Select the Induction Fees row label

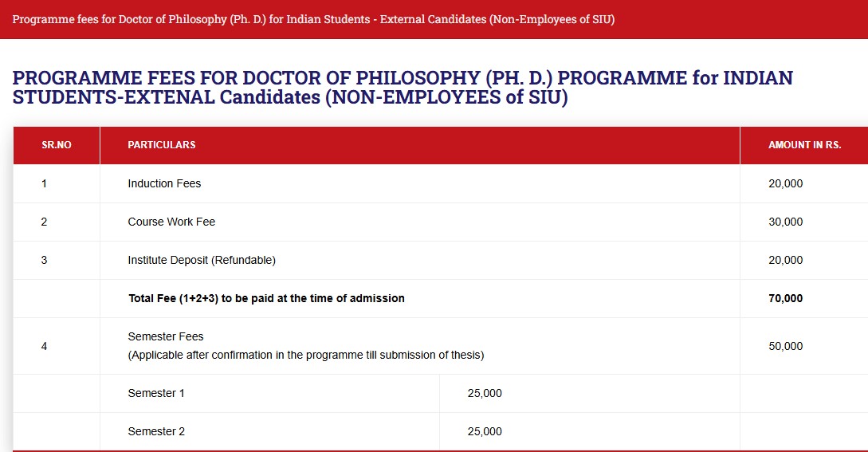pyautogui.click(x=164, y=183)
